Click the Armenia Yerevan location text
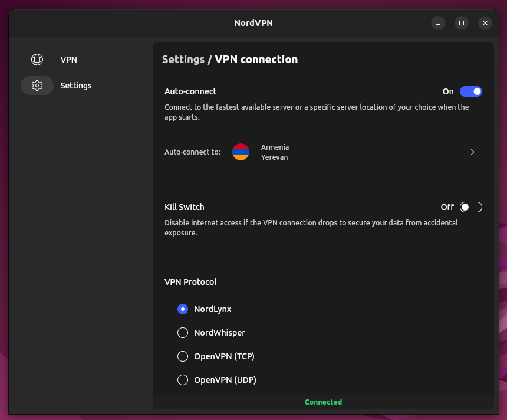Screen dimensions: 507x420 click(275, 152)
